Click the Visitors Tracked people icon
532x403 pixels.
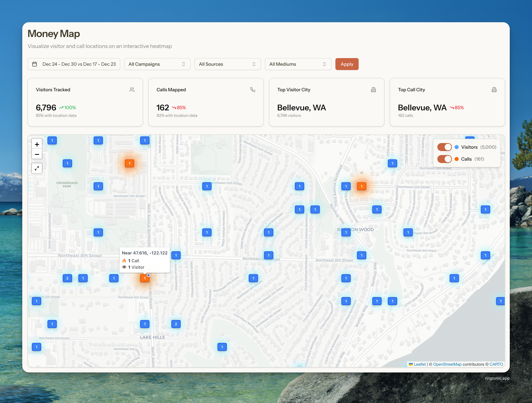tap(132, 90)
